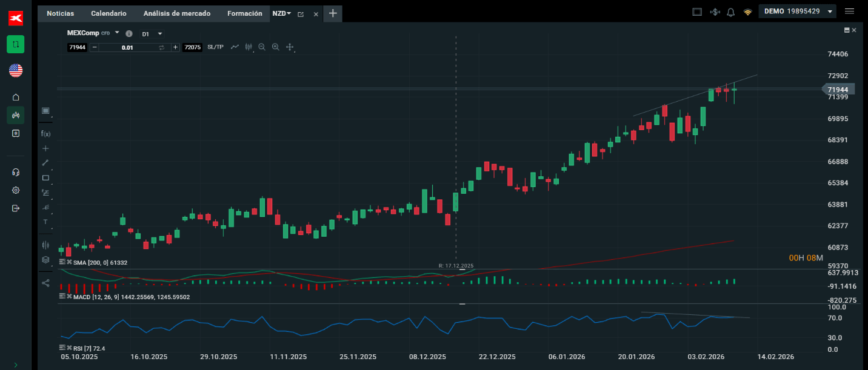Open support via headset icon
Screen dimensions: 868x370
16,172
